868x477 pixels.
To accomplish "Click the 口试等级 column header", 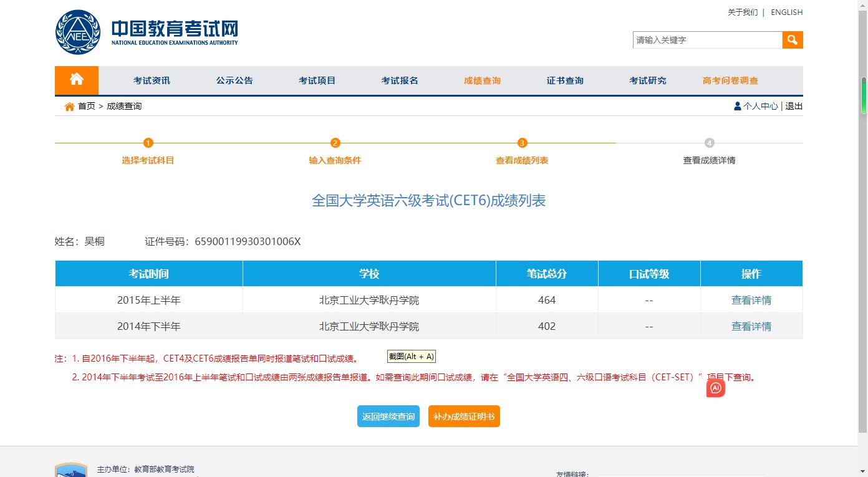I will coord(649,274).
